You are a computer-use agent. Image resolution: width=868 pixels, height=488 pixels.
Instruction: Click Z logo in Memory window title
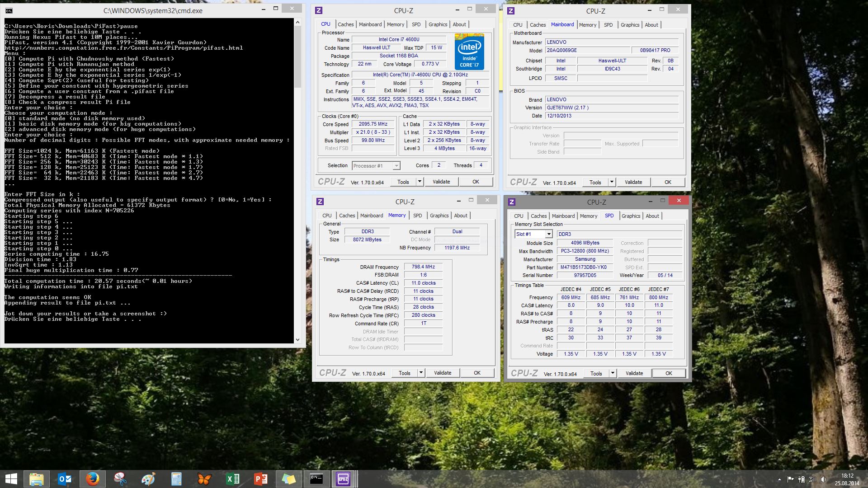tap(320, 202)
